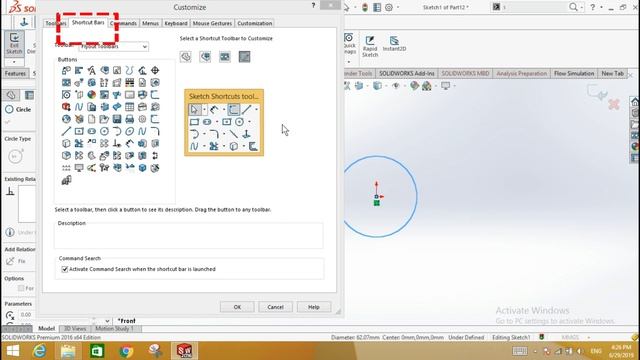This screenshot has width=640, height=360.
Task: Click the Rebuild traffic light icon
Action: (x=365, y=7)
